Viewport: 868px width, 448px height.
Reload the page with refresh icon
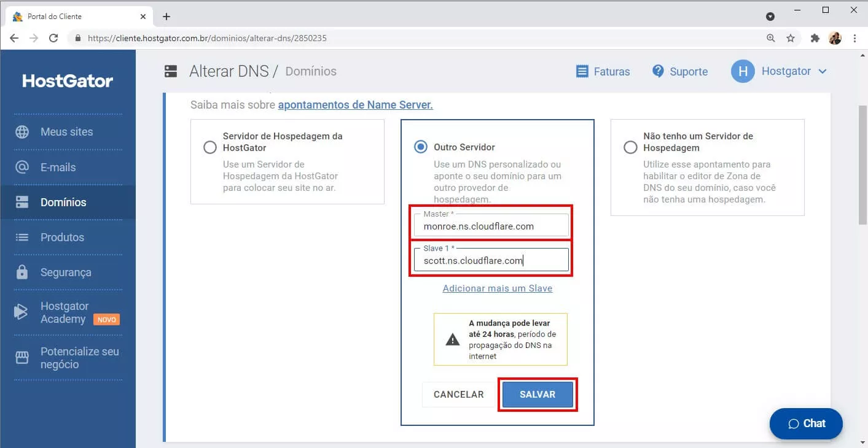pos(53,38)
